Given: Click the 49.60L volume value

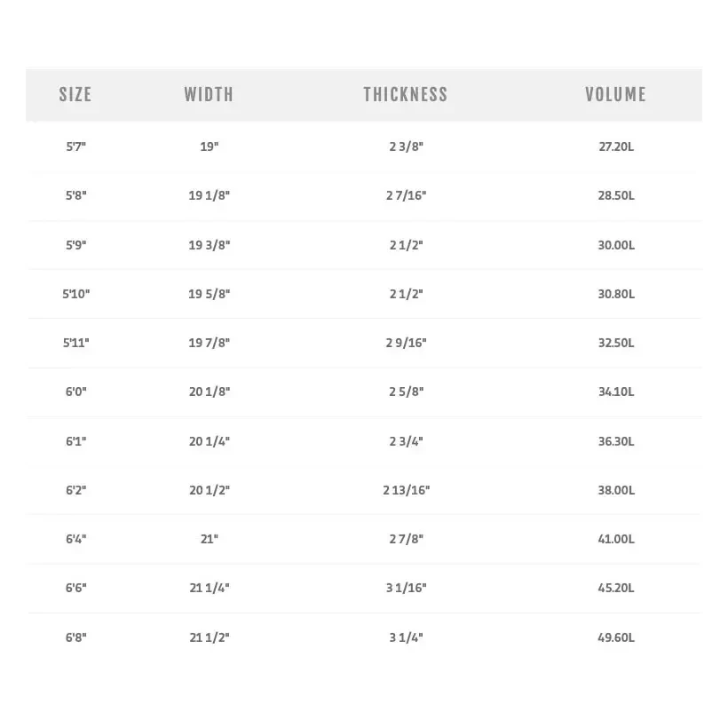Looking at the screenshot, I should click(x=616, y=637).
